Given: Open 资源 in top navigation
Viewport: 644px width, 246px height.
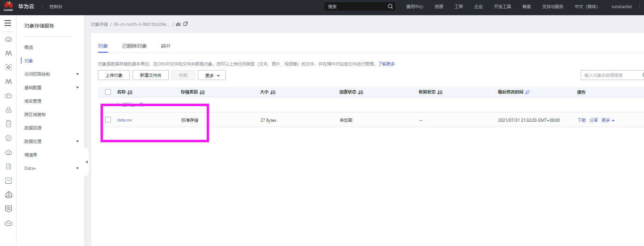Looking at the screenshot, I should (439, 6).
